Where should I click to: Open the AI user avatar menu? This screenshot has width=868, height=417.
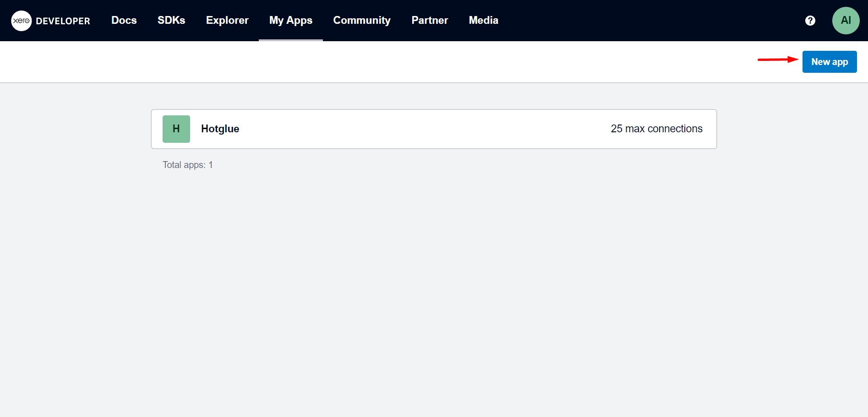846,21
